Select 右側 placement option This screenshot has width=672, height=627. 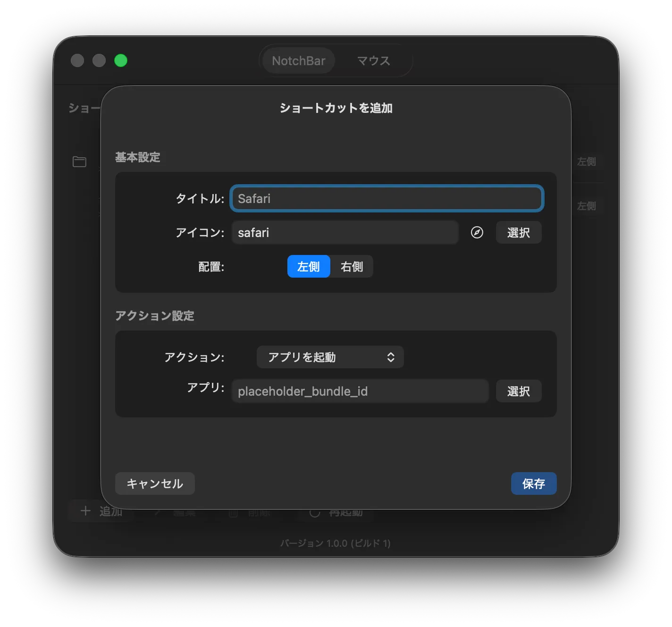point(352,267)
